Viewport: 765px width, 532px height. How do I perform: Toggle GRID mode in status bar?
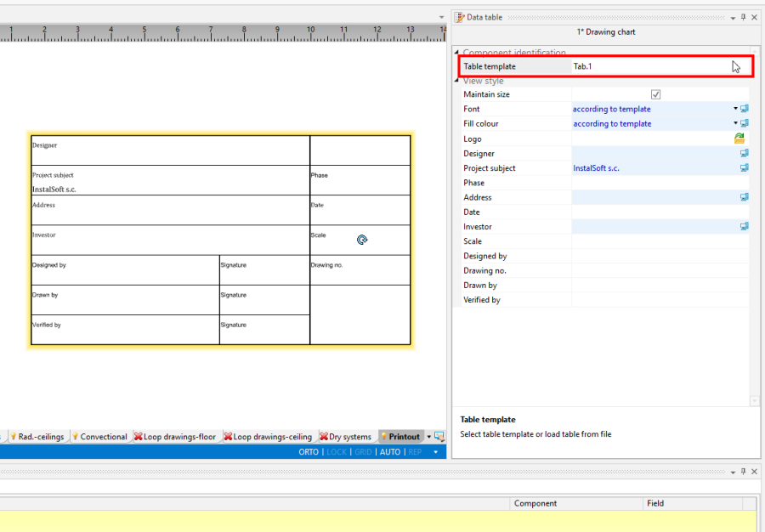[x=363, y=452]
